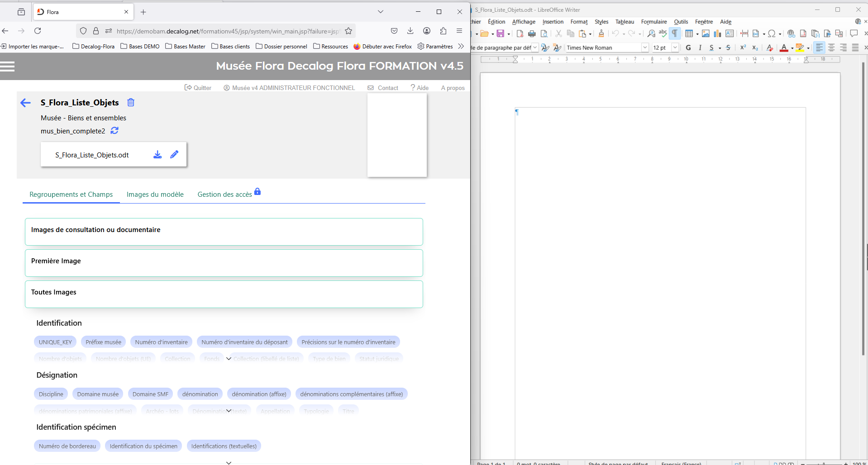Toggle formatting marks (pilcrow) in Writer

(x=674, y=34)
